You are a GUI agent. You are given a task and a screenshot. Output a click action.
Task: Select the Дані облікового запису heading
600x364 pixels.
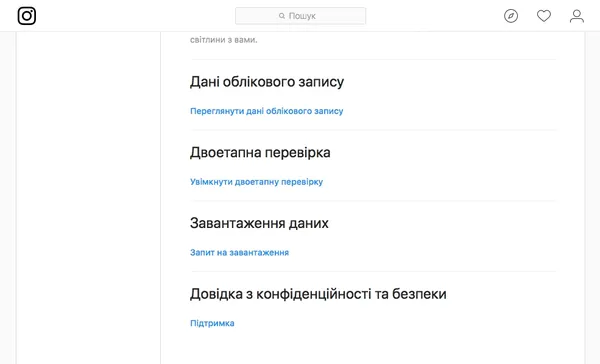(267, 82)
